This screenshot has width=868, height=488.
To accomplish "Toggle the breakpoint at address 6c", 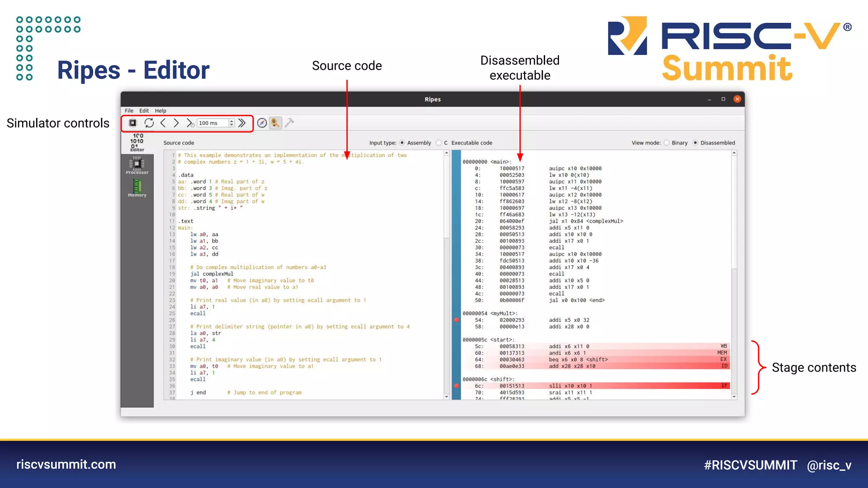I will coord(456,386).
